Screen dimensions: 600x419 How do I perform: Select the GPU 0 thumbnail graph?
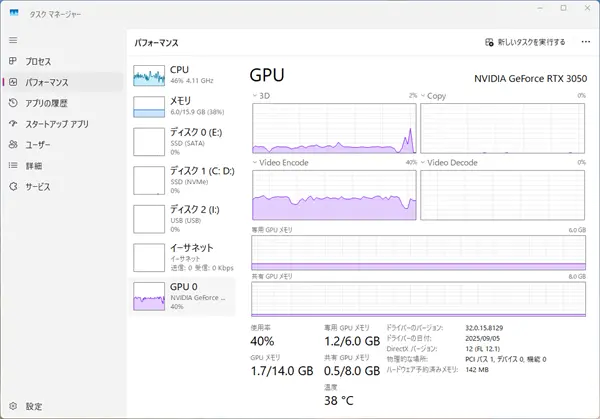pyautogui.click(x=149, y=296)
